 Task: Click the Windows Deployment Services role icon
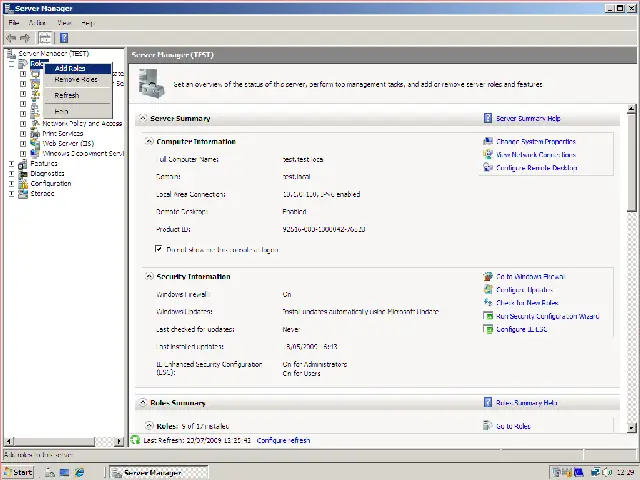coord(35,153)
